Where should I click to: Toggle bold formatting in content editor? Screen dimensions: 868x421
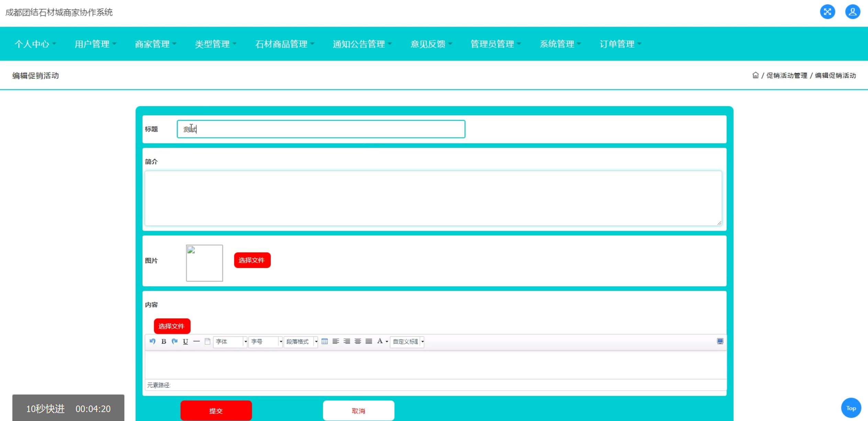click(164, 341)
